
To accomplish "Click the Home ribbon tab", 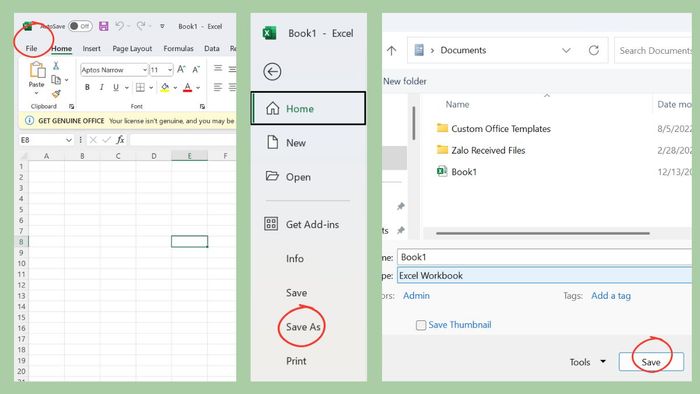I will 61,48.
